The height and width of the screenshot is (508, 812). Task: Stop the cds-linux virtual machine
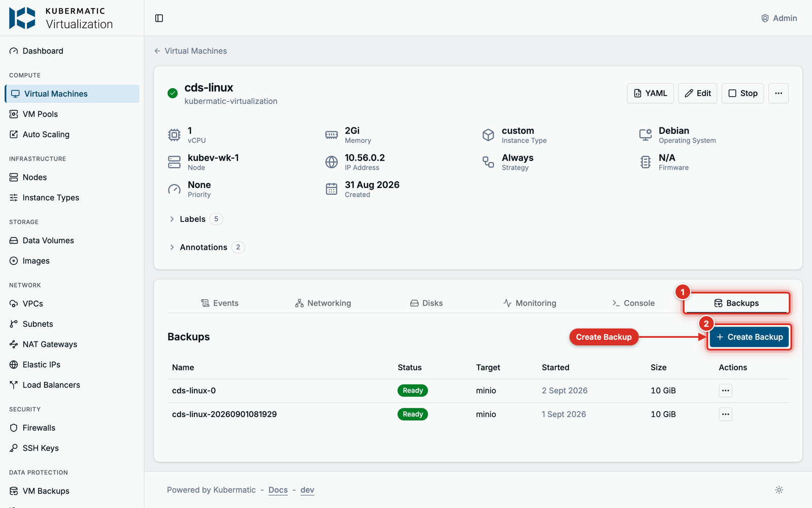coord(742,93)
